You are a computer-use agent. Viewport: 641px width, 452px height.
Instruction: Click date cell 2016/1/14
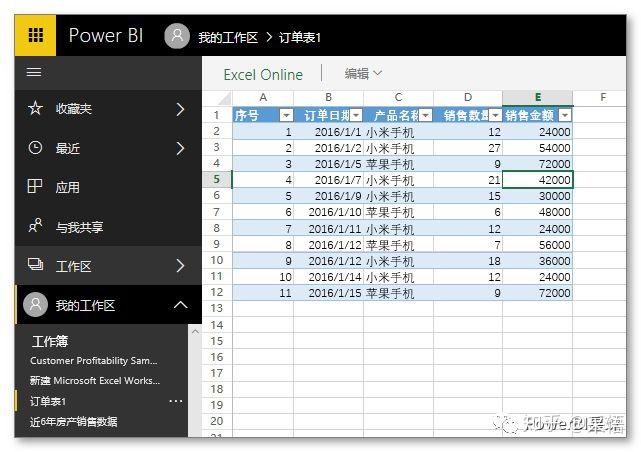click(x=328, y=277)
